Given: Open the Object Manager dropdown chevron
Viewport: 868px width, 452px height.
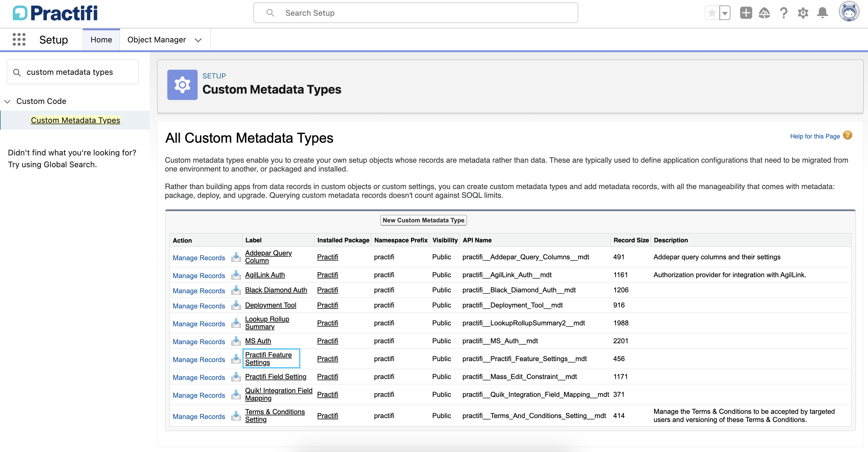Looking at the screenshot, I should (198, 40).
